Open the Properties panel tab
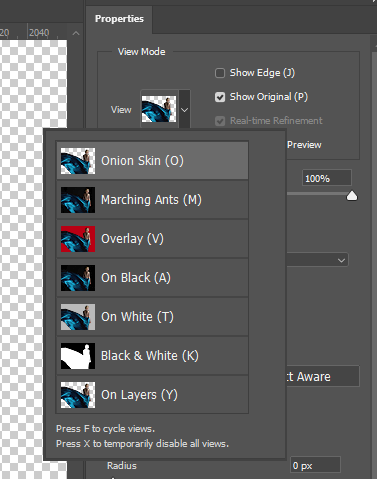The width and height of the screenshot is (377, 479). [119, 19]
